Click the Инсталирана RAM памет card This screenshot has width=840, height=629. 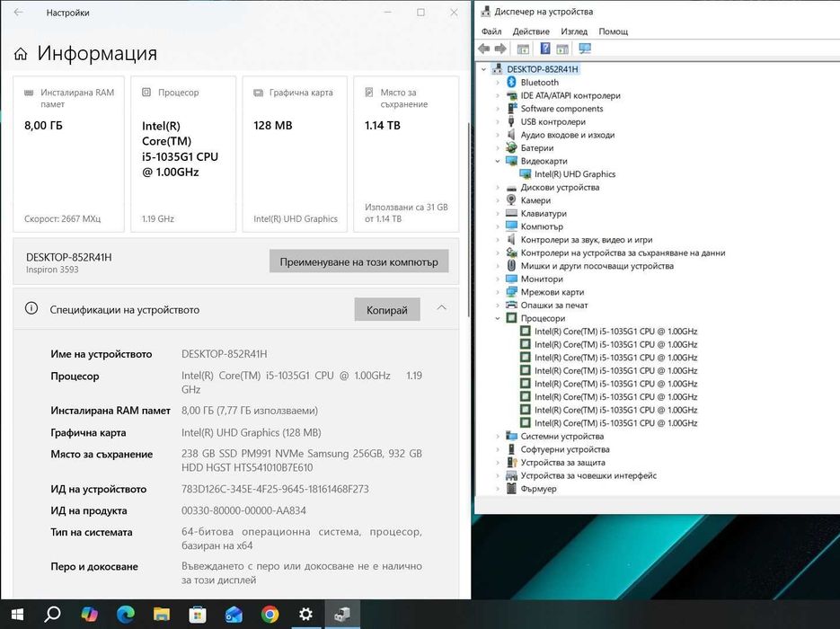click(68, 155)
